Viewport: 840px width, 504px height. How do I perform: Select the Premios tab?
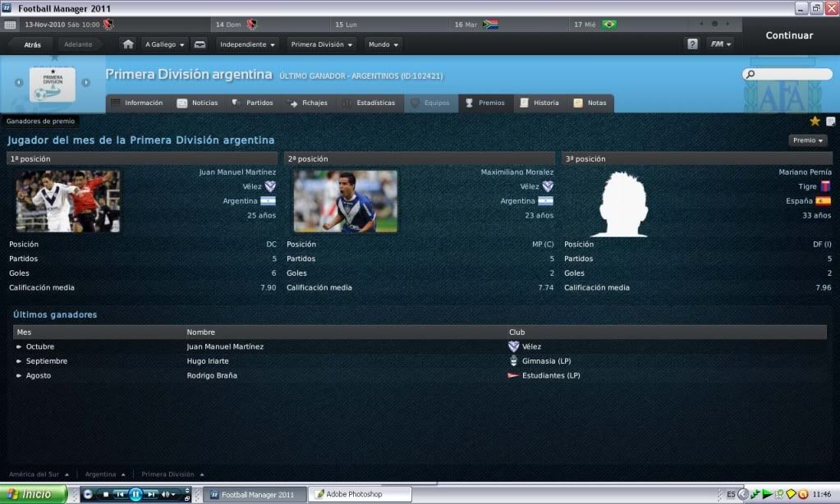[485, 103]
